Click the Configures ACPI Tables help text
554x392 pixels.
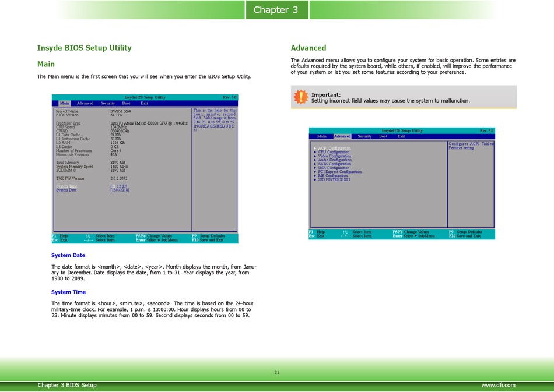pos(471,146)
